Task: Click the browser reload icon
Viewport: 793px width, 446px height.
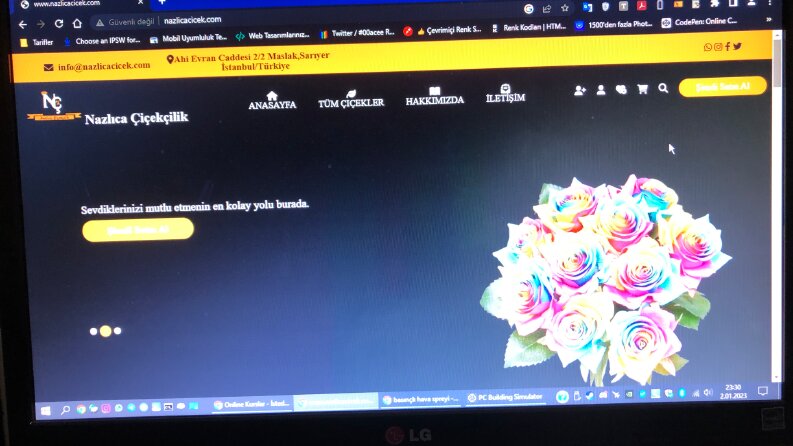Action: [59, 23]
